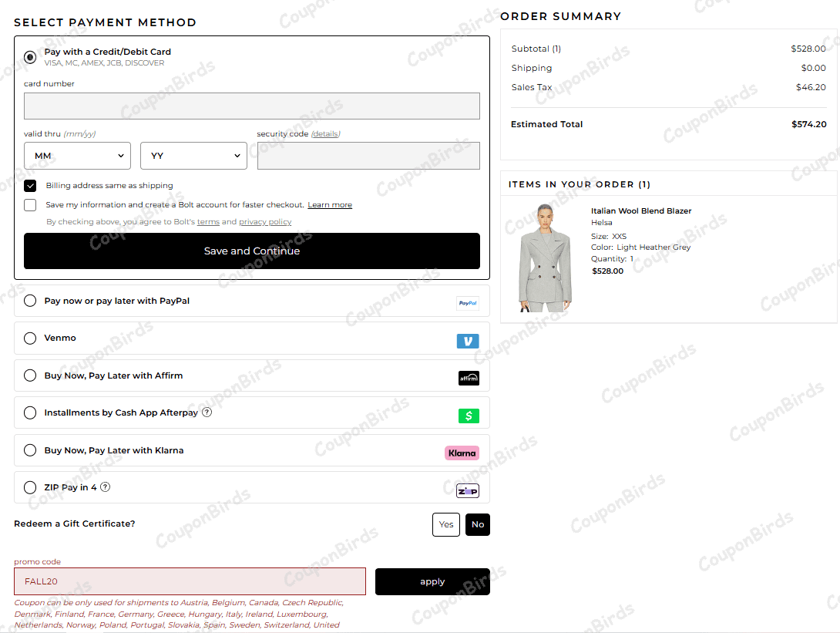This screenshot has height=633, width=840.
Task: Click the ITEMS IN YOUR ORDER (1) heading
Action: click(579, 184)
